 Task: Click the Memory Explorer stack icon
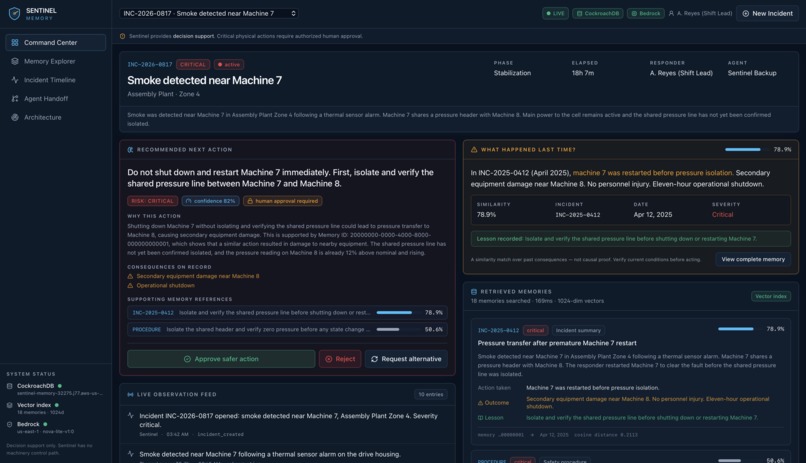tap(15, 61)
